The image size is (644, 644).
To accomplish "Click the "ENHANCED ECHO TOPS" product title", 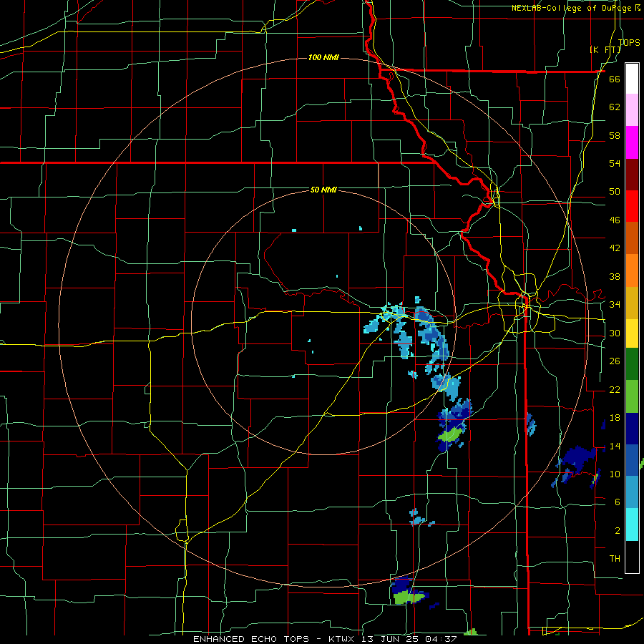I will (250, 639).
